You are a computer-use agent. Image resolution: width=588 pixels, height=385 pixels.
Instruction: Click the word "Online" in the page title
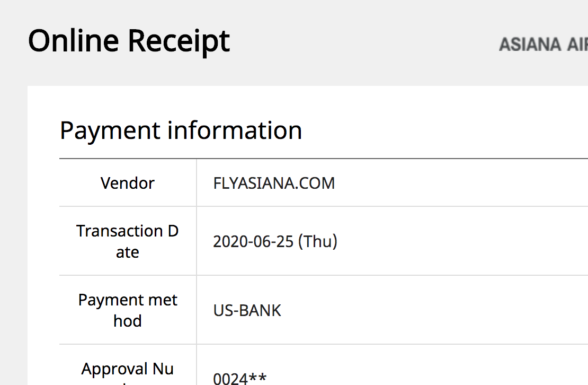[73, 40]
